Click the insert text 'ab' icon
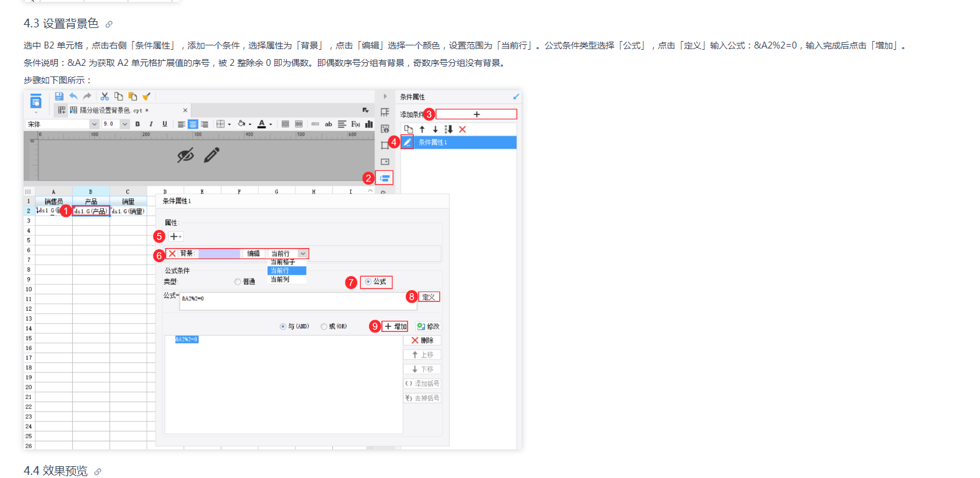The height and width of the screenshot is (478, 980). pos(329,124)
